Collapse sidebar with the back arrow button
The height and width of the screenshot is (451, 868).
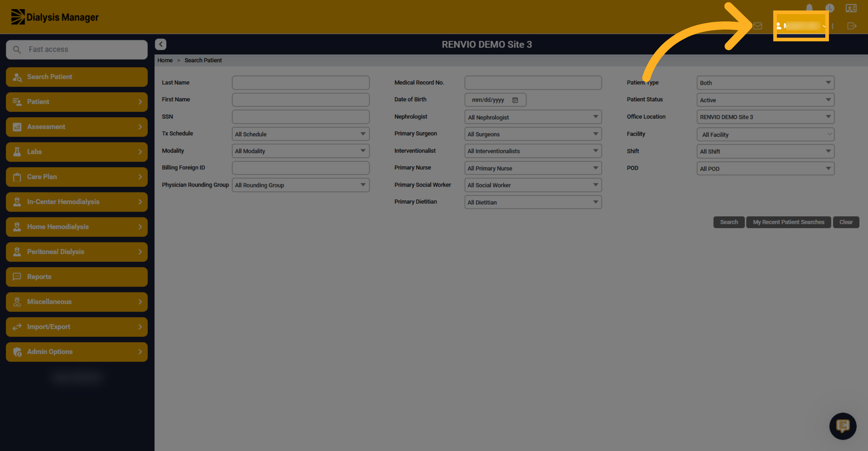click(x=161, y=44)
